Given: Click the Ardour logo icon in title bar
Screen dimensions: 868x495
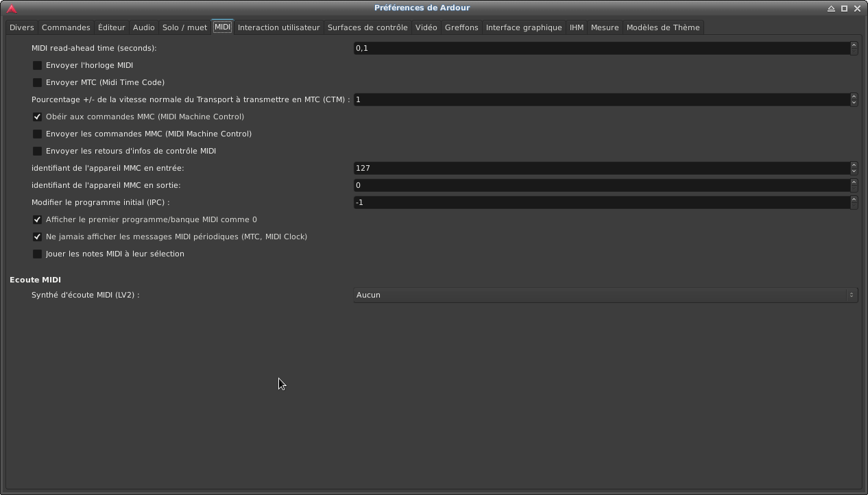Looking at the screenshot, I should (x=12, y=8).
